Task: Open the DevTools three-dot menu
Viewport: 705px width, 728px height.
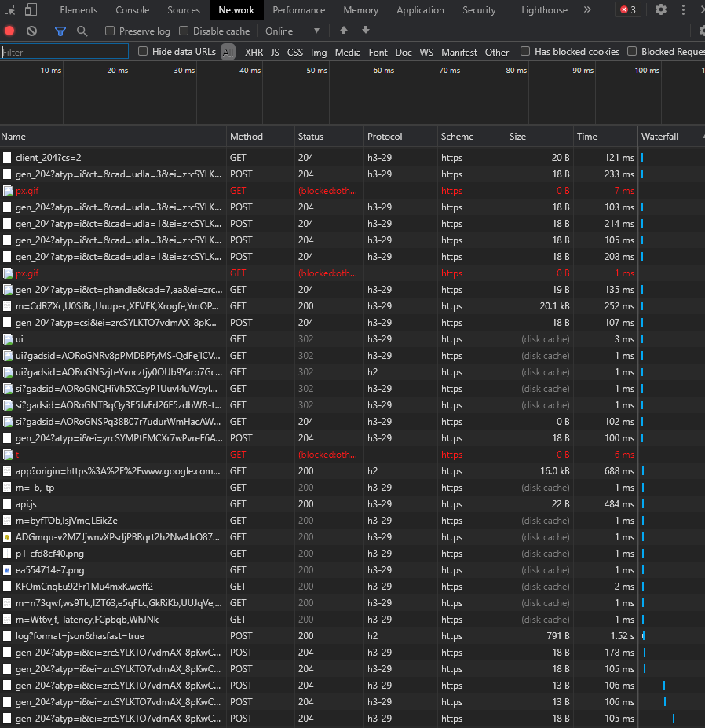Action: [x=683, y=9]
